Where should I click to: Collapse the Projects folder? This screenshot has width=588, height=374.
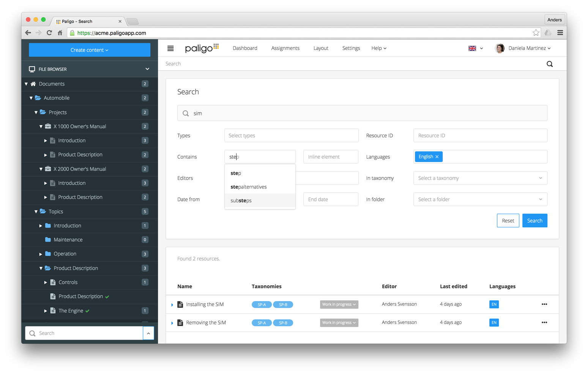click(36, 112)
